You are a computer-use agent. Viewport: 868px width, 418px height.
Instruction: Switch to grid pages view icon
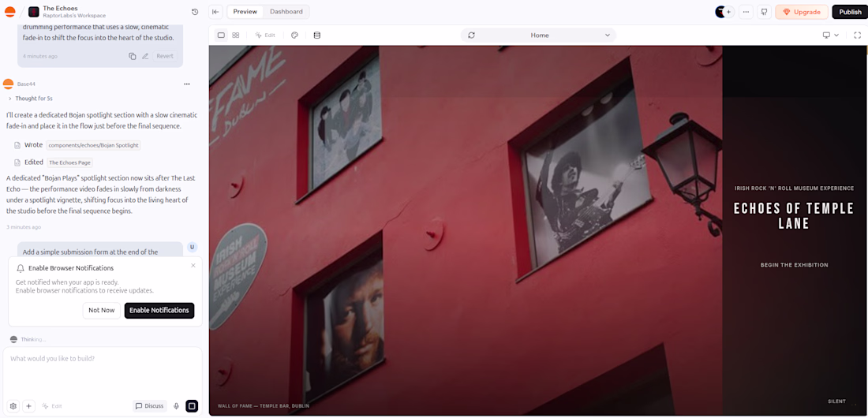point(236,35)
